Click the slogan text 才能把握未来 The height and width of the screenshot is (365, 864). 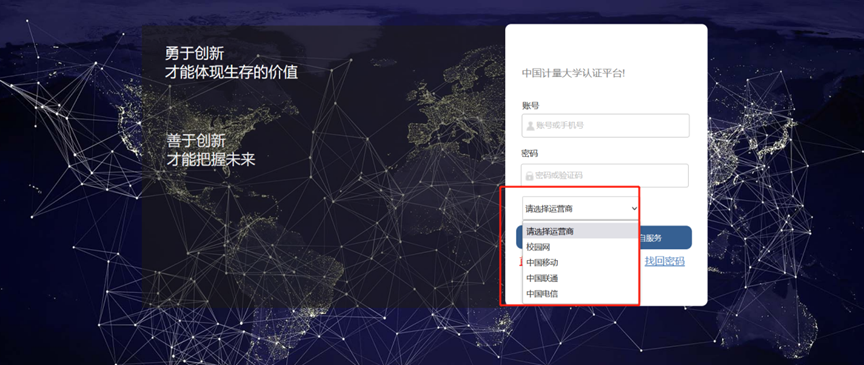[211, 159]
